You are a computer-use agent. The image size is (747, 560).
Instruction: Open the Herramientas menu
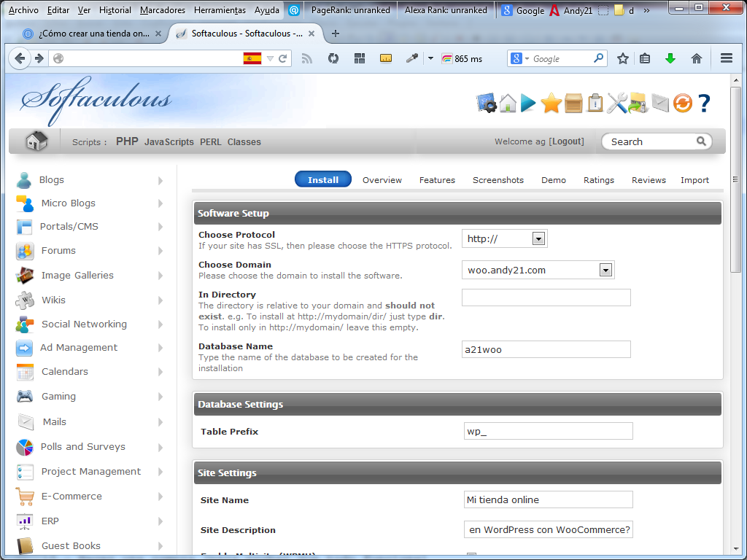220,10
